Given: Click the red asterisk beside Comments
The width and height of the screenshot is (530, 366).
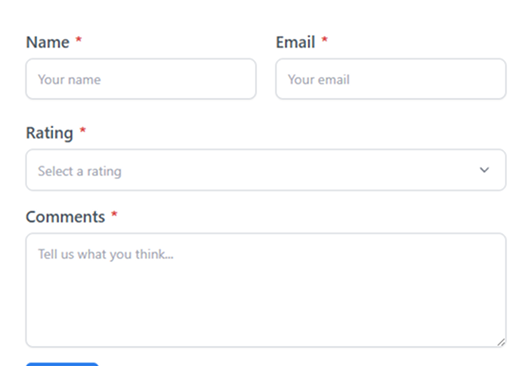Looking at the screenshot, I should point(114,214).
